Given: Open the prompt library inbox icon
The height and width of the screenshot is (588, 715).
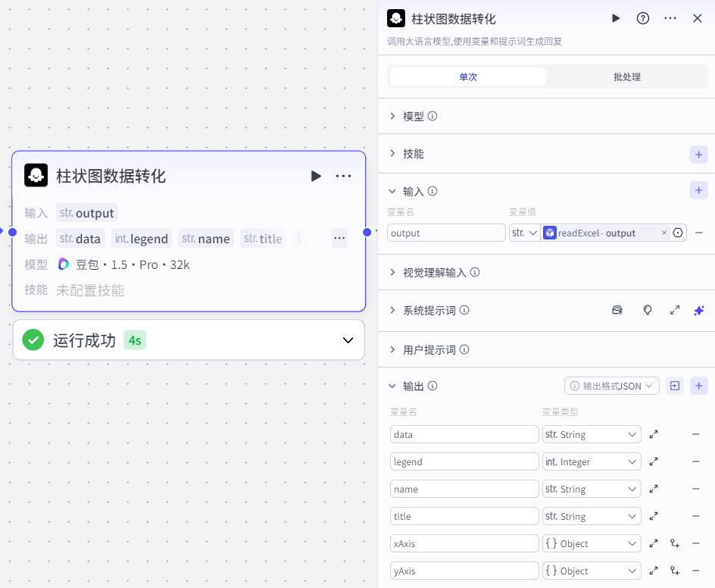Looking at the screenshot, I should [x=617, y=310].
